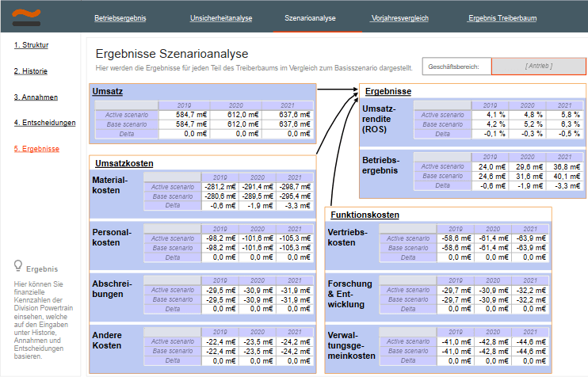Click the Funktionskosten section heading
This screenshot has width=588, height=377.
pos(365,215)
